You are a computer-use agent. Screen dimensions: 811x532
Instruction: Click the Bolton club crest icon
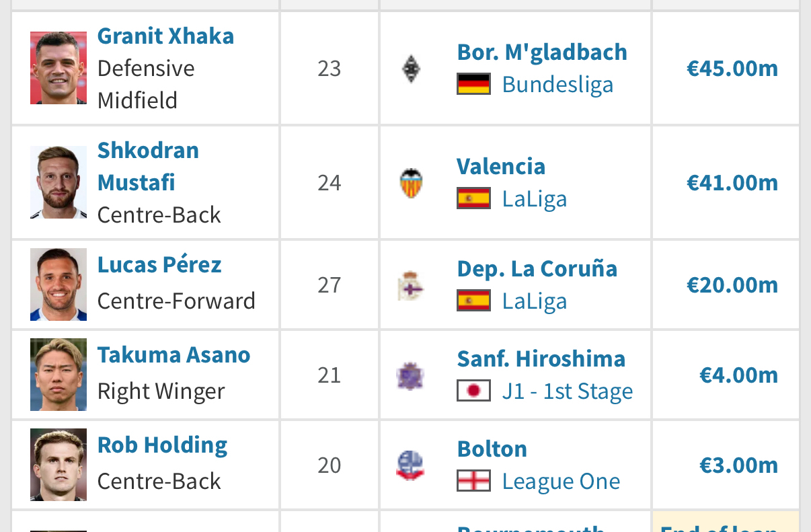(x=410, y=465)
